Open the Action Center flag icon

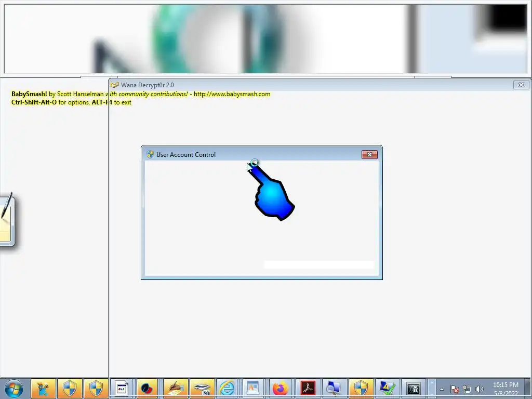click(x=454, y=389)
